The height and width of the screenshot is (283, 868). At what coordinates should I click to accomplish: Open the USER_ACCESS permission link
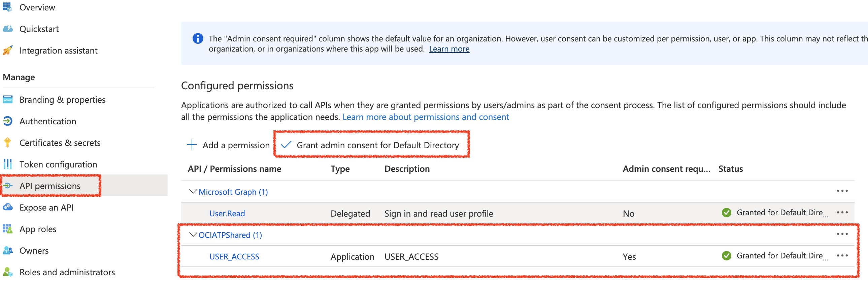pos(234,257)
